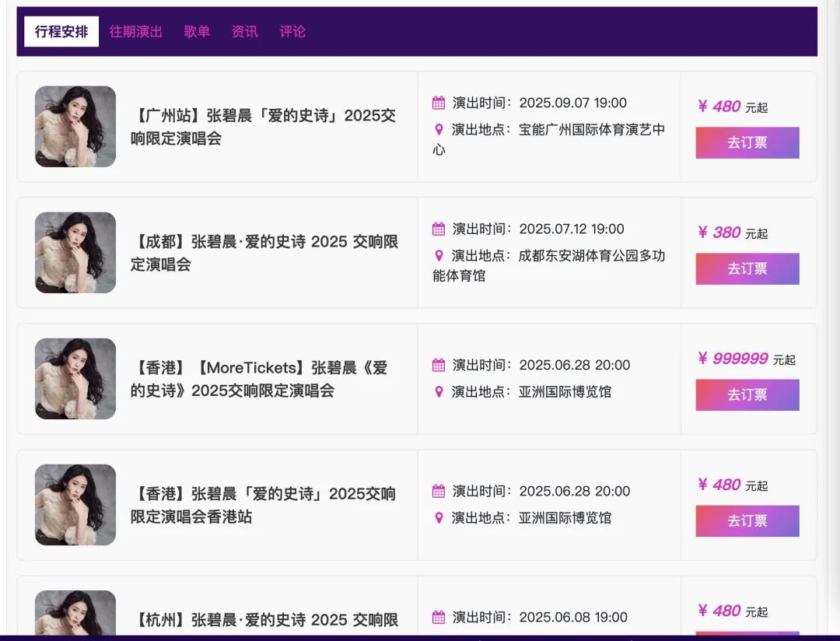Select the 2025.07.12 19:00 showtime text
The height and width of the screenshot is (641, 840).
[572, 229]
